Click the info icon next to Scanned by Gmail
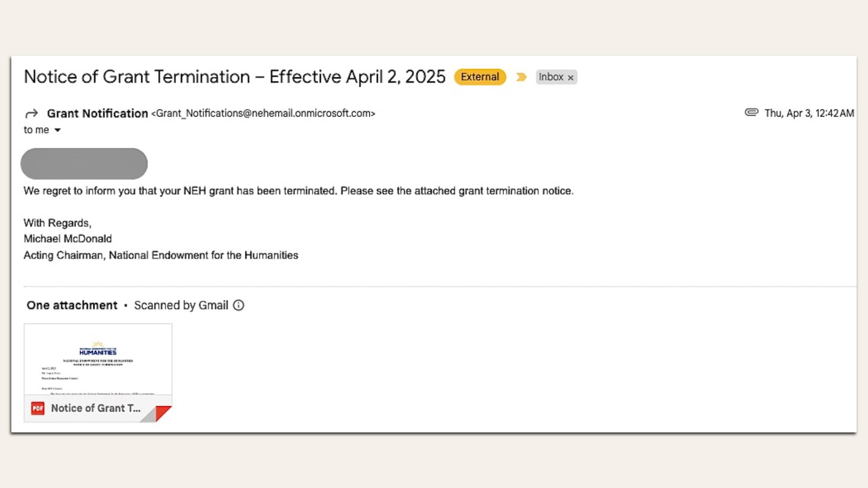 [239, 305]
